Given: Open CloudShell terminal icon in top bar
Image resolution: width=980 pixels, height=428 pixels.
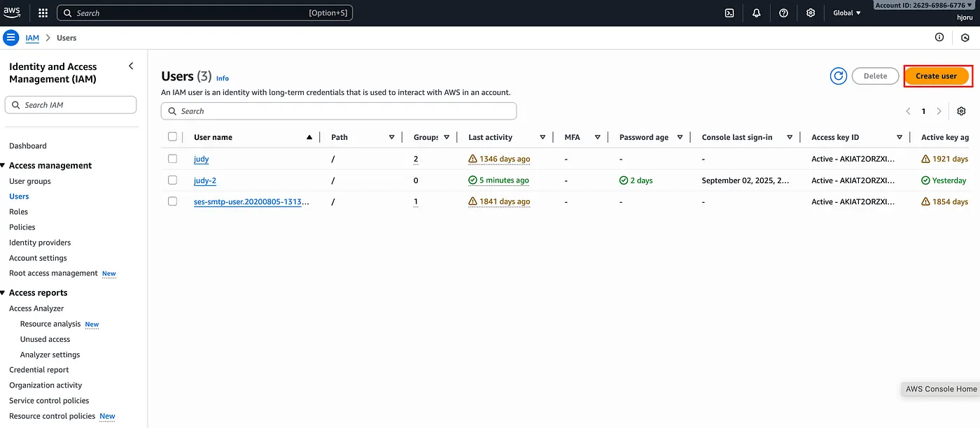Looking at the screenshot, I should tap(729, 13).
